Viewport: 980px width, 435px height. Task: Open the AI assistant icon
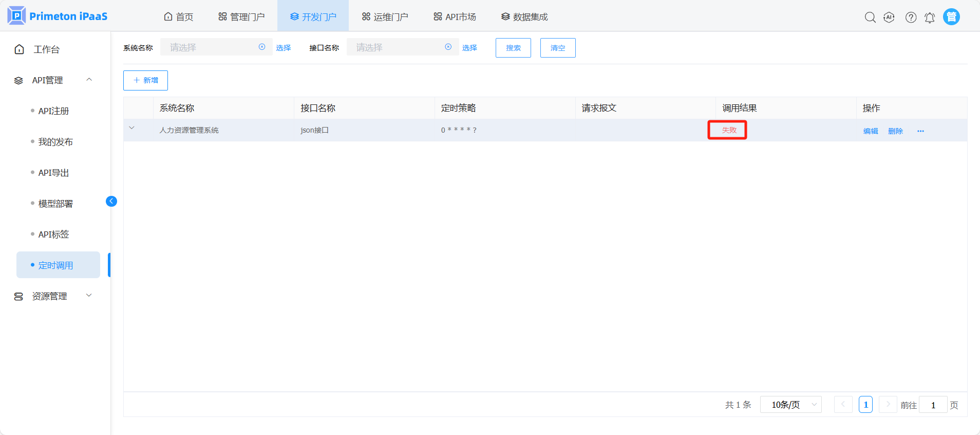coord(889,17)
